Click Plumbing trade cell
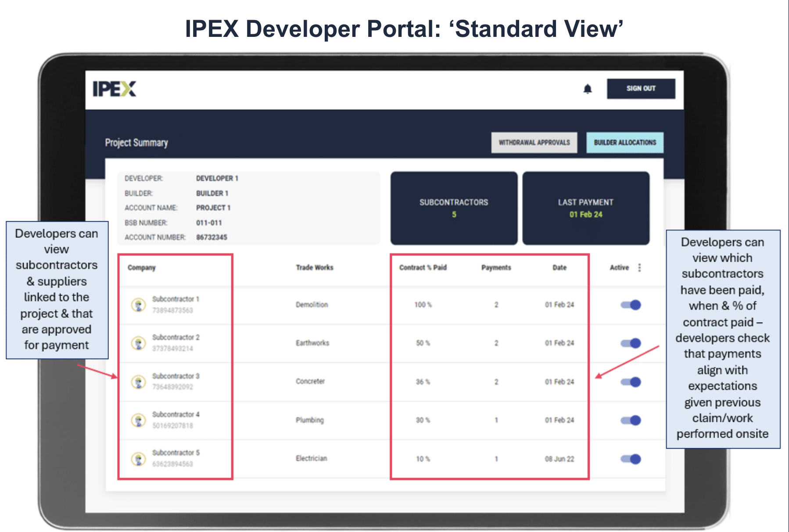This screenshot has width=789, height=532. (x=309, y=420)
